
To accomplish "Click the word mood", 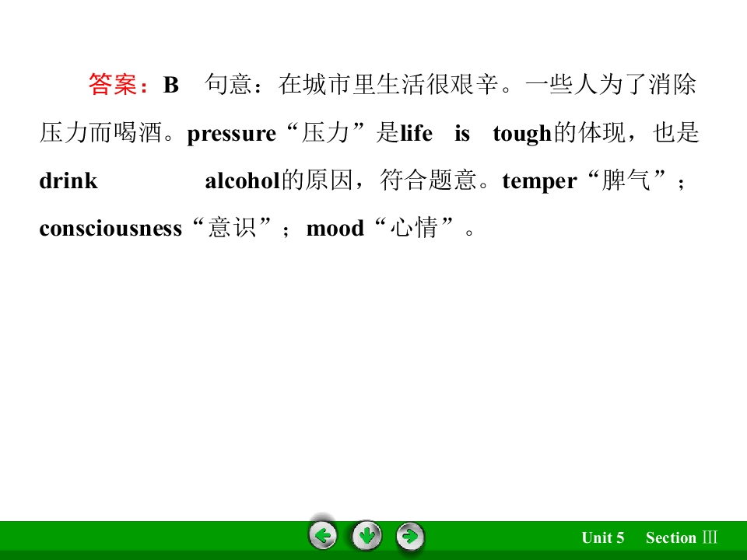I will pyautogui.click(x=335, y=229).
